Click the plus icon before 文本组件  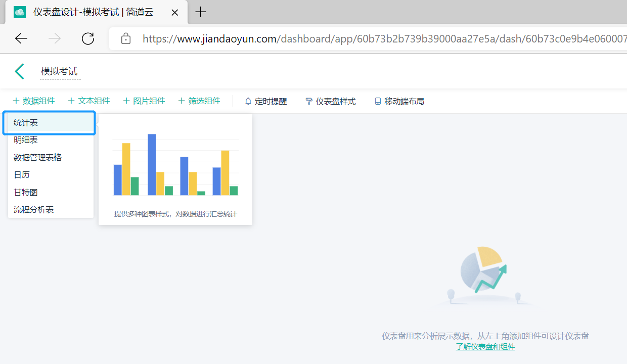71,101
